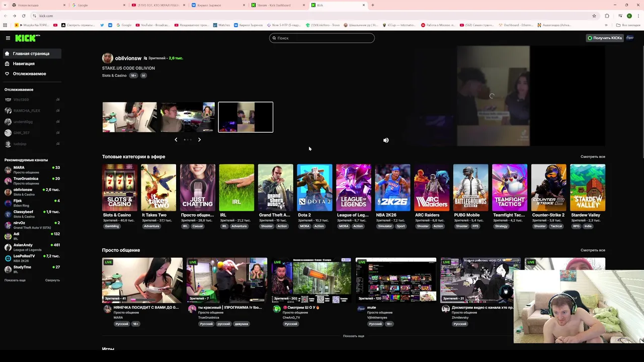Image resolution: width=644 pixels, height=362 pixels.
Task: Open TrueGrustnica channel in recommended list
Action: point(32,181)
